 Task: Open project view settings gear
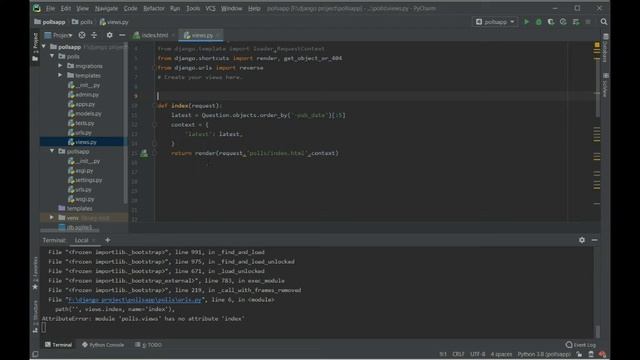(x=109, y=36)
